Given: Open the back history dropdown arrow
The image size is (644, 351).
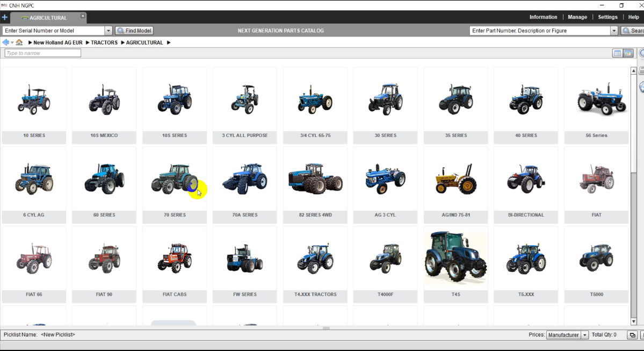Looking at the screenshot, I should click(x=12, y=43).
